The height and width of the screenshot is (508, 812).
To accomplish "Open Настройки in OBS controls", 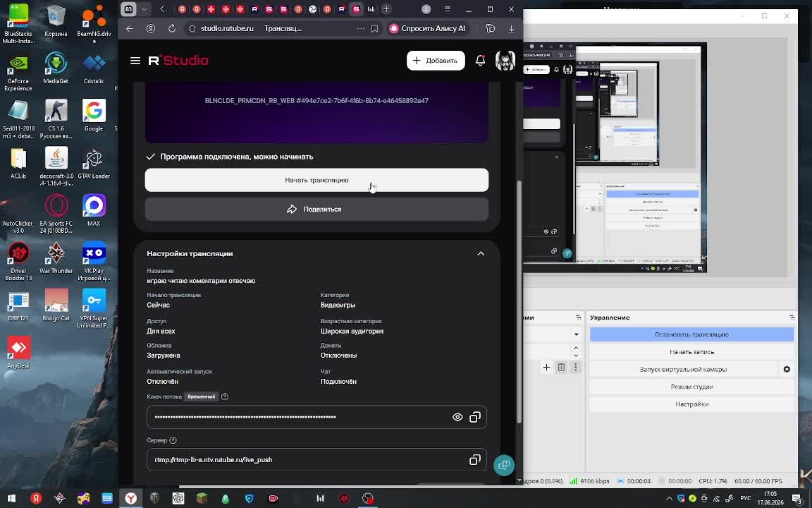I will pos(691,404).
